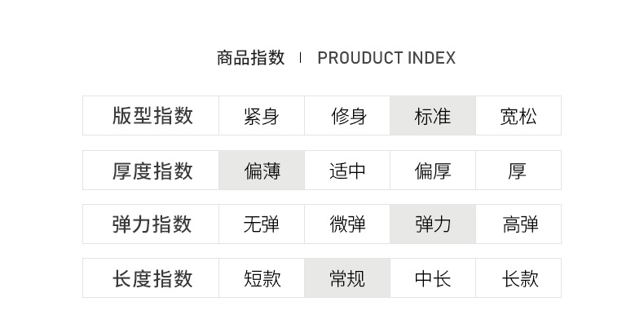
Task: Select the 无弹 elasticity option
Action: click(261, 224)
